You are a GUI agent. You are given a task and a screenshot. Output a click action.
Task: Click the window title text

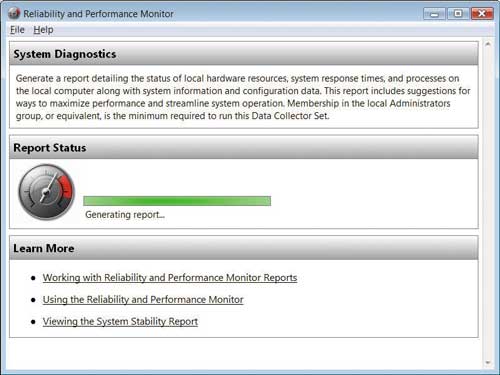(x=98, y=14)
